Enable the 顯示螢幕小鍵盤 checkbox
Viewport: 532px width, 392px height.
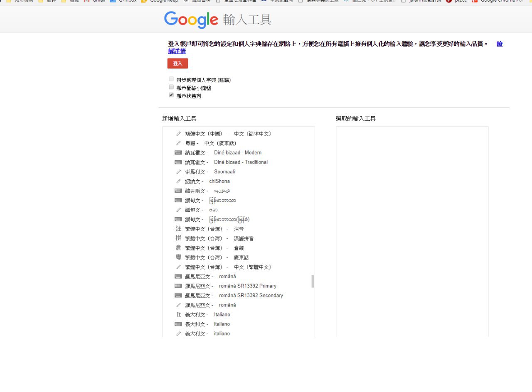171,87
